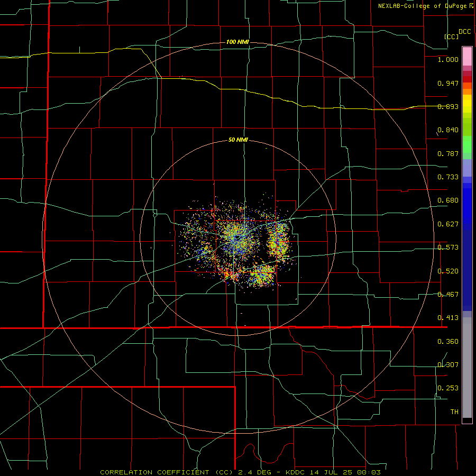Pick the lavender segment of the color bar
The image size is (476, 476).
(467, 168)
